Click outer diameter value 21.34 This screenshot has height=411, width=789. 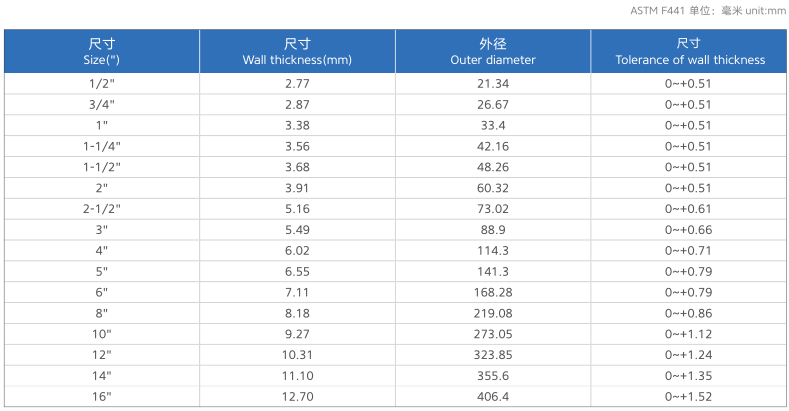[493, 84]
